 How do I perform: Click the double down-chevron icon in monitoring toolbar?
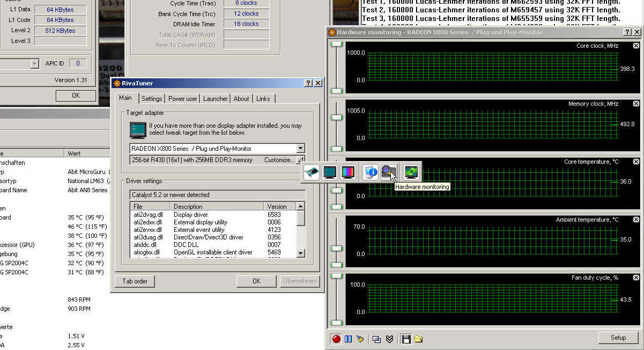[390, 339]
